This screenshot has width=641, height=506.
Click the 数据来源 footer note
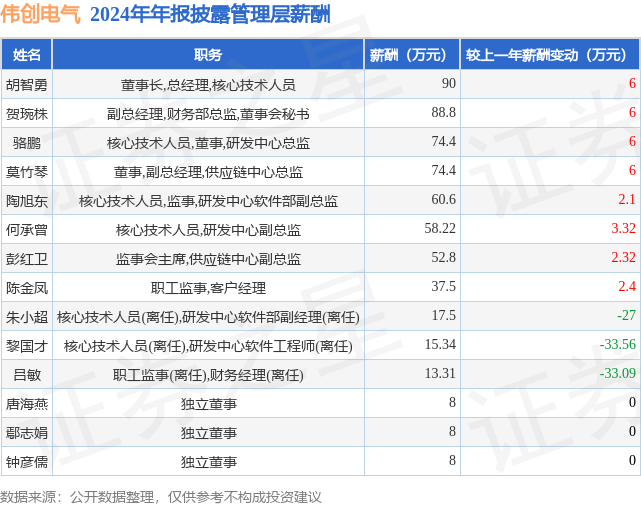(x=161, y=497)
